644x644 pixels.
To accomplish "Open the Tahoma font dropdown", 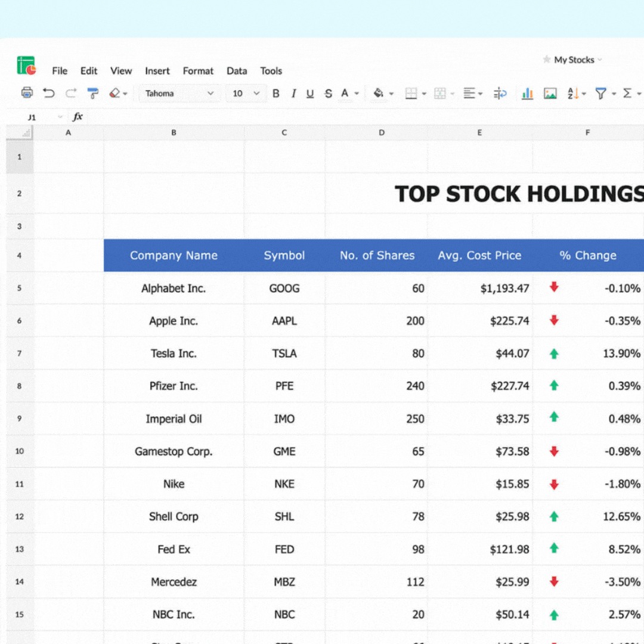I will (x=179, y=93).
